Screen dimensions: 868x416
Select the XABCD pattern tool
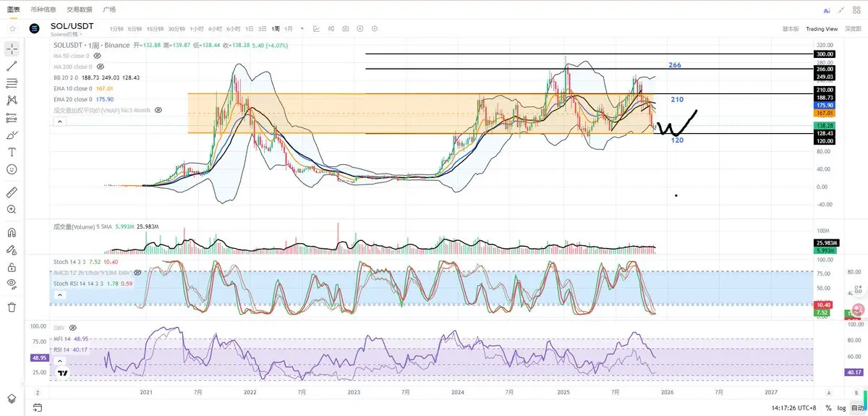pos(12,101)
